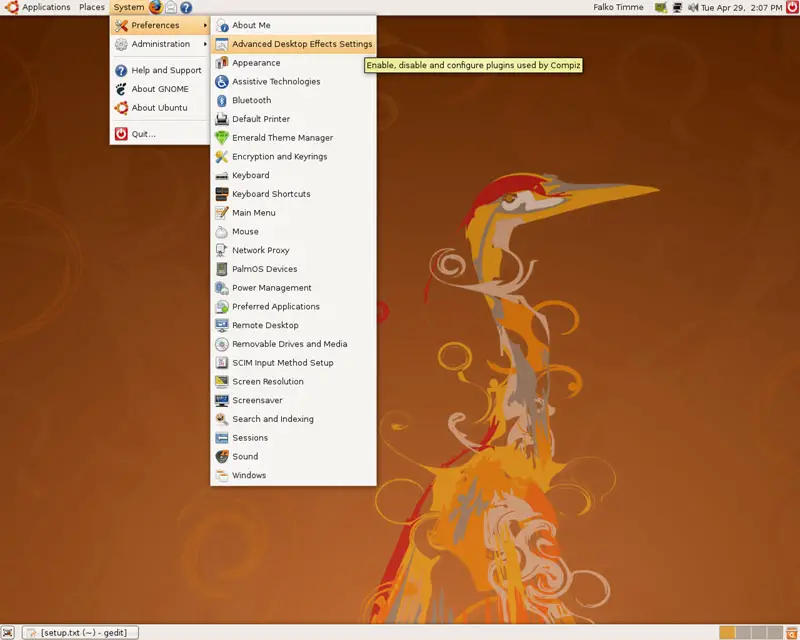This screenshot has height=640, width=800.
Task: Open Screen Resolution settings
Action: tap(293, 382)
